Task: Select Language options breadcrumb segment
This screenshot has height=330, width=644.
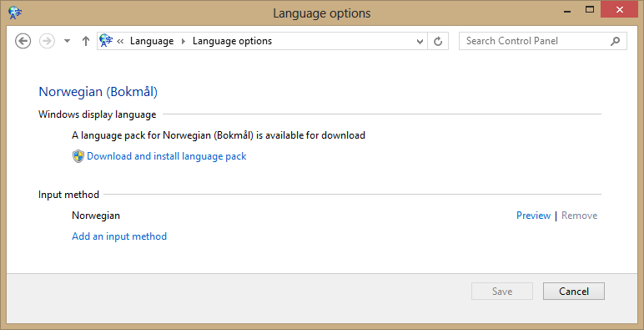Action: point(232,41)
